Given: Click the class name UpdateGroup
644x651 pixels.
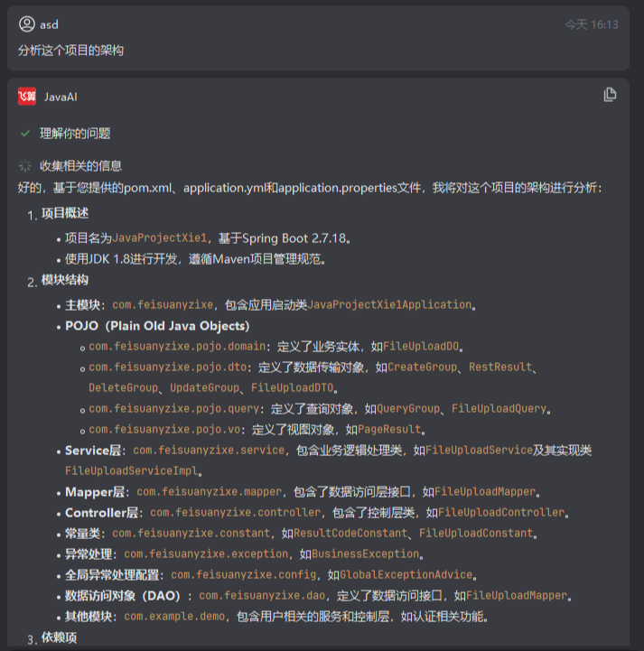Looking at the screenshot, I should coord(204,387).
